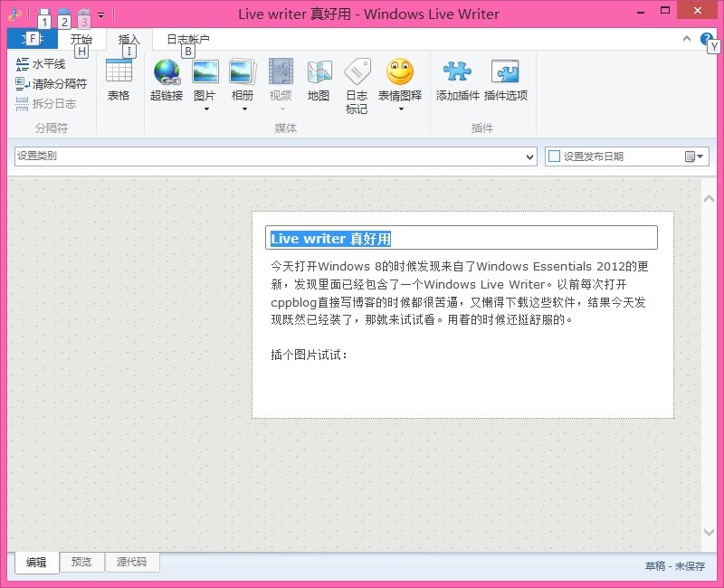Maximize the Live Writer window

pyautogui.click(x=665, y=11)
